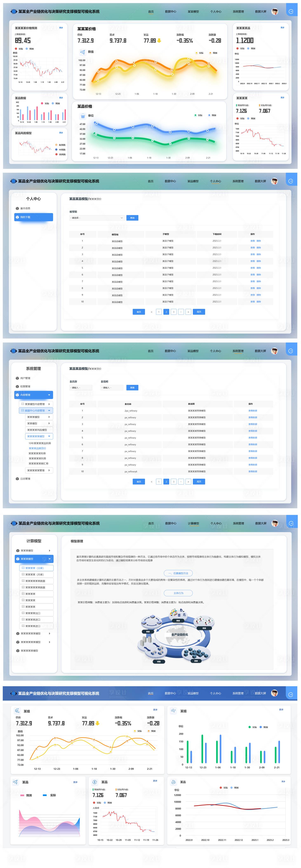Toggle 高风险 legend in 某品风险模型 chart
Image resolution: width=301 pixels, height=868 pixels.
(x=60, y=154)
